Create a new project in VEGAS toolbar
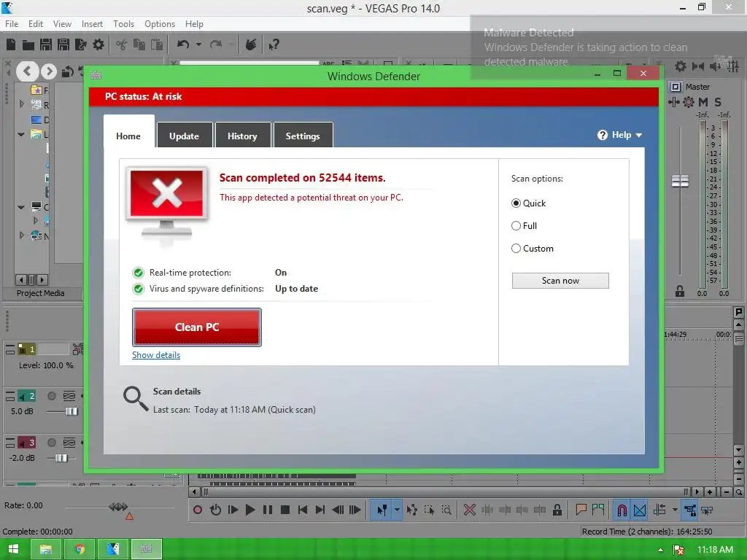Image resolution: width=747 pixels, height=560 pixels. tap(11, 44)
